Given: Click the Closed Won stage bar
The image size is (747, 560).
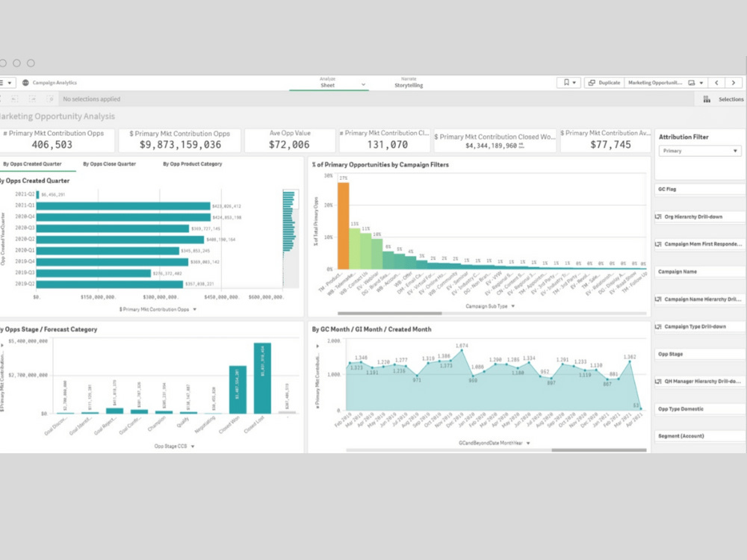Looking at the screenshot, I should click(x=238, y=390).
